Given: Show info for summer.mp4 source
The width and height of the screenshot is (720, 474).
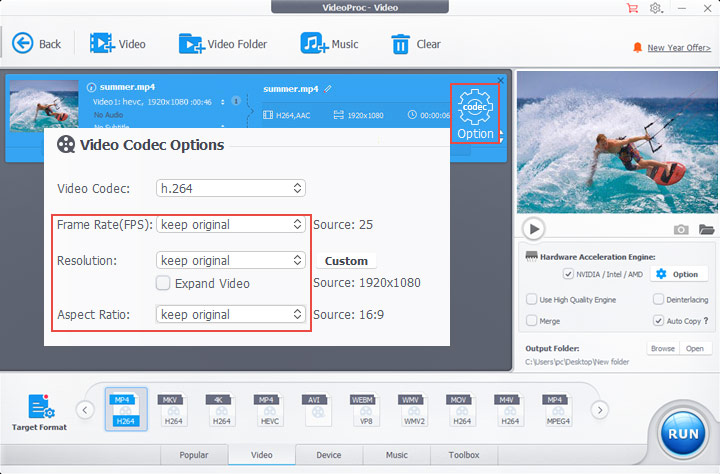Looking at the screenshot, I should coord(91,87).
